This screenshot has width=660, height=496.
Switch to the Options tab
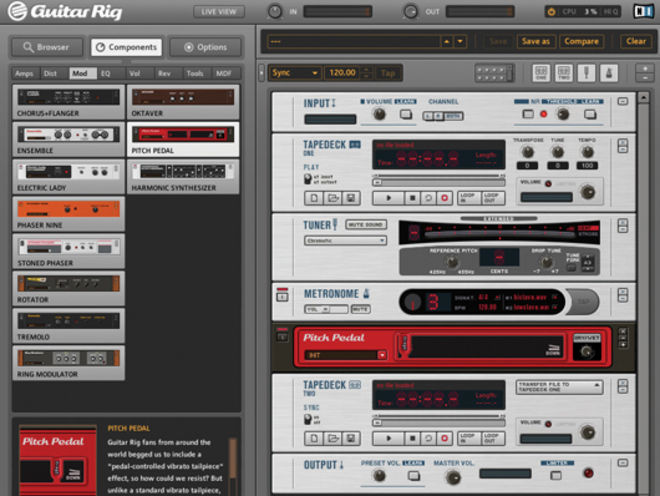206,47
